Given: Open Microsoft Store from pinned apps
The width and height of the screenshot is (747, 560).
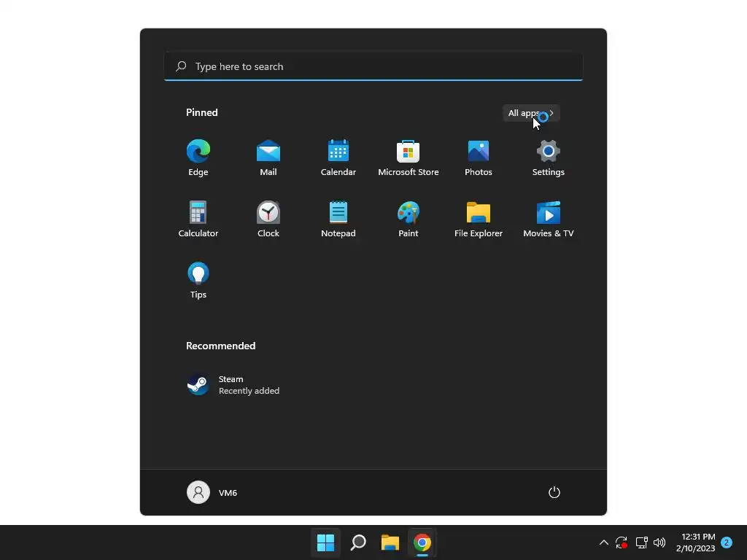Looking at the screenshot, I should click(409, 158).
